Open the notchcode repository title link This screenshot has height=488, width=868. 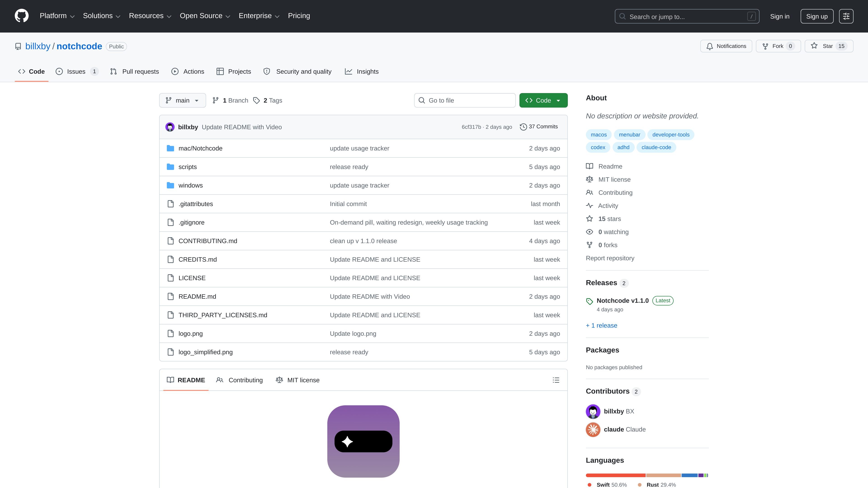tap(79, 46)
